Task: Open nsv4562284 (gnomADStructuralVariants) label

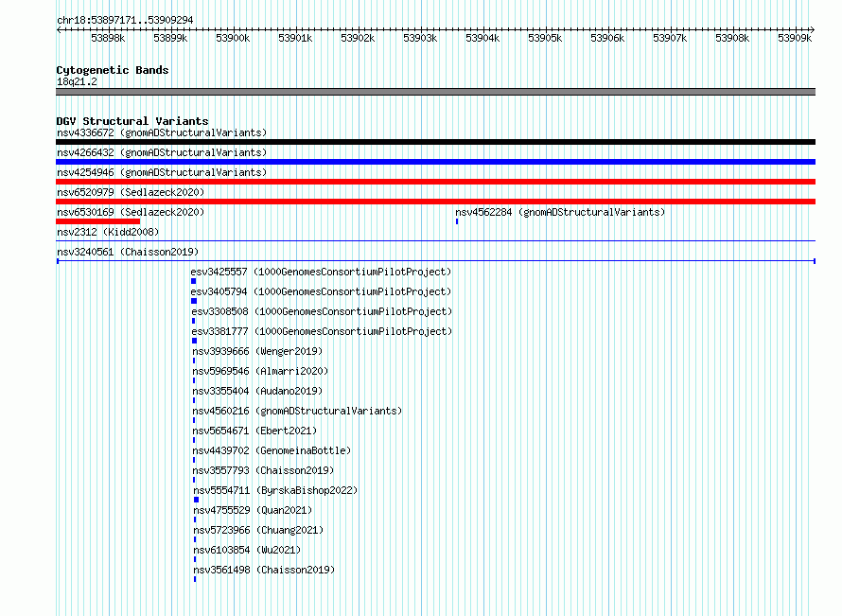Action: point(560,212)
